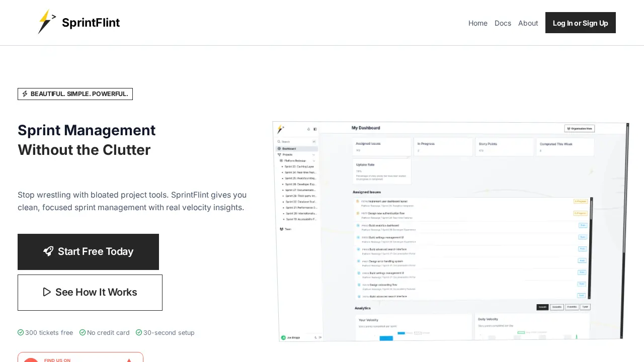Click the 'No credit card' text
Viewport: 644px width, 362px height.
click(x=108, y=333)
